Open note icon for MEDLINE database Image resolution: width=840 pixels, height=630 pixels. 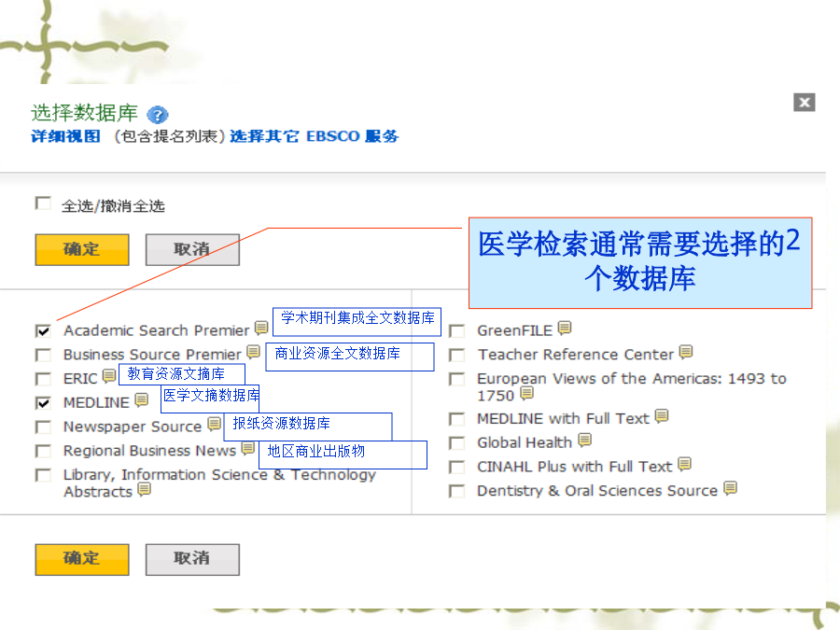(x=142, y=399)
